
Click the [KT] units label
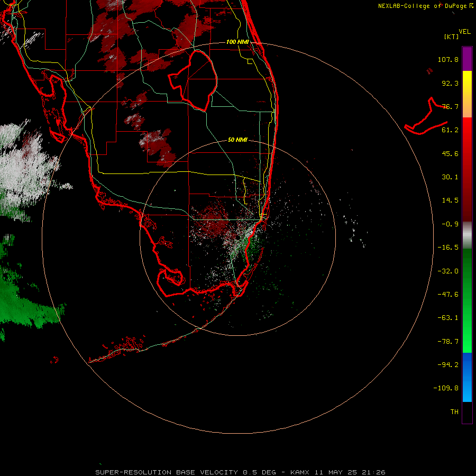452,36
